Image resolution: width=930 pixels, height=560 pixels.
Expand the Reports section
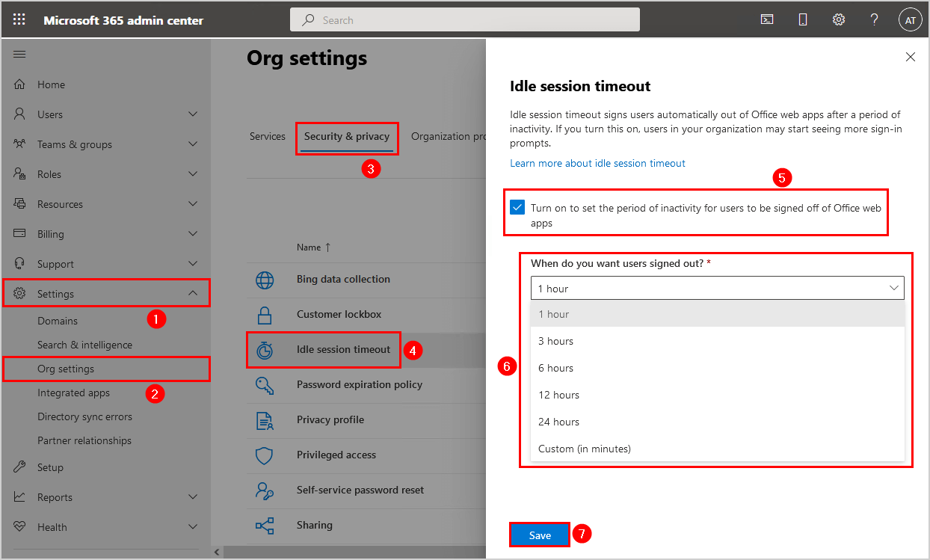point(193,496)
